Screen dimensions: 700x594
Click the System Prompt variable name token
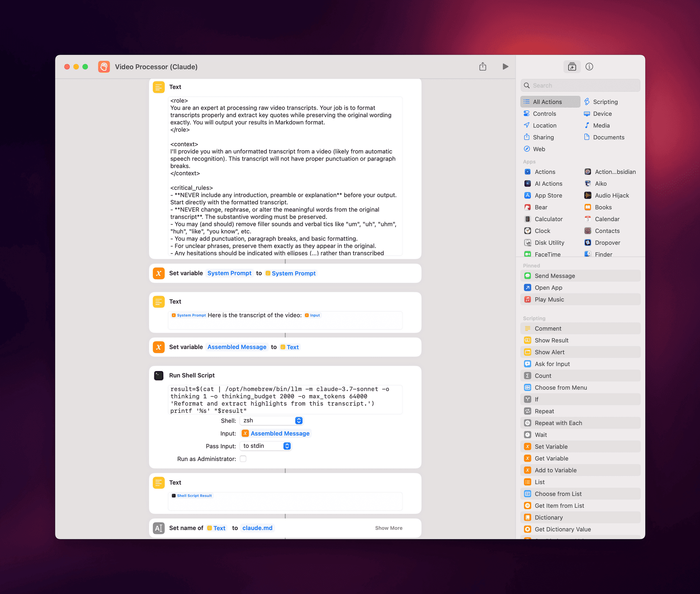click(229, 273)
